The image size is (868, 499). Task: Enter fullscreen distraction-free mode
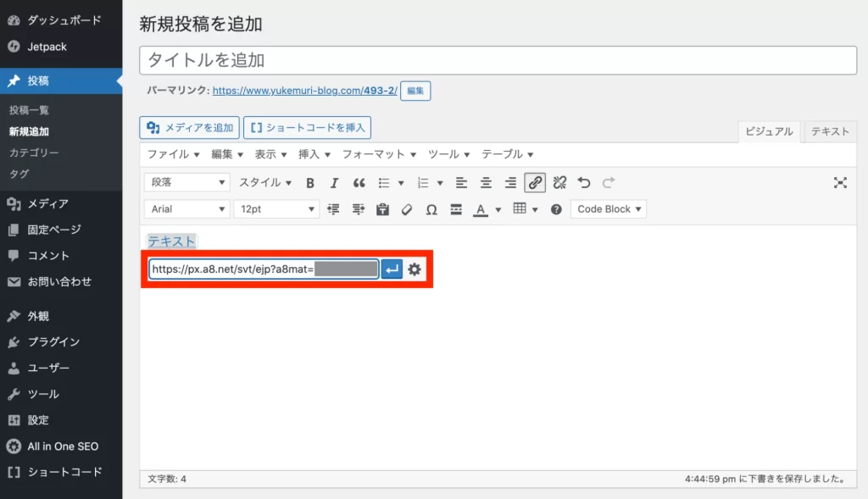tap(840, 182)
